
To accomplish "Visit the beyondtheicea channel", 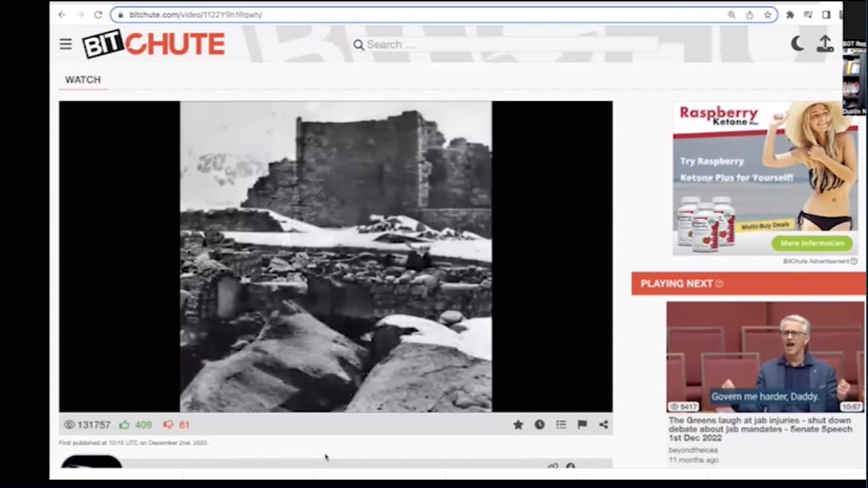I will [693, 450].
